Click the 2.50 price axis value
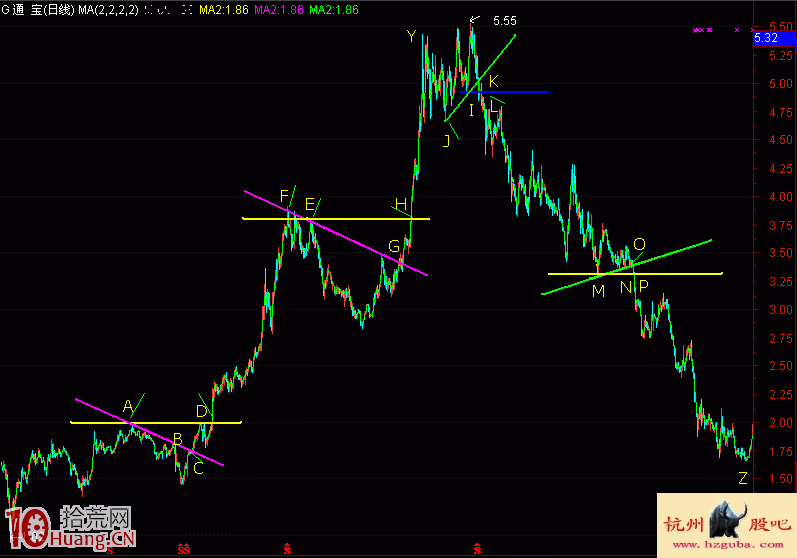Screen dimensions: 797x558 (x=781, y=366)
